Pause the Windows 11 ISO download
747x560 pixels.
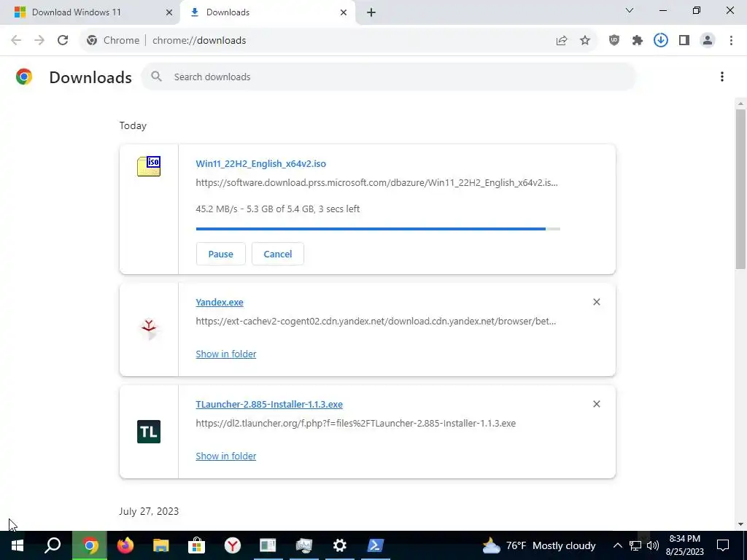coord(220,254)
